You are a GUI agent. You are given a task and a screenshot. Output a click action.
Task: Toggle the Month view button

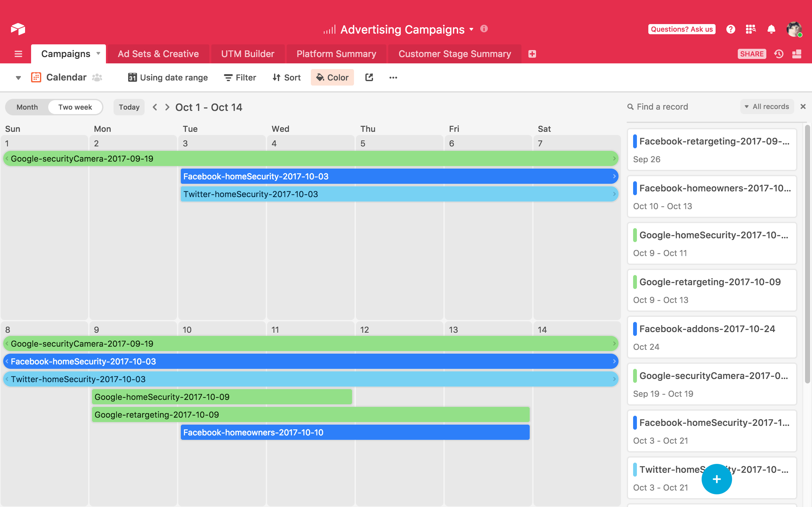click(27, 106)
